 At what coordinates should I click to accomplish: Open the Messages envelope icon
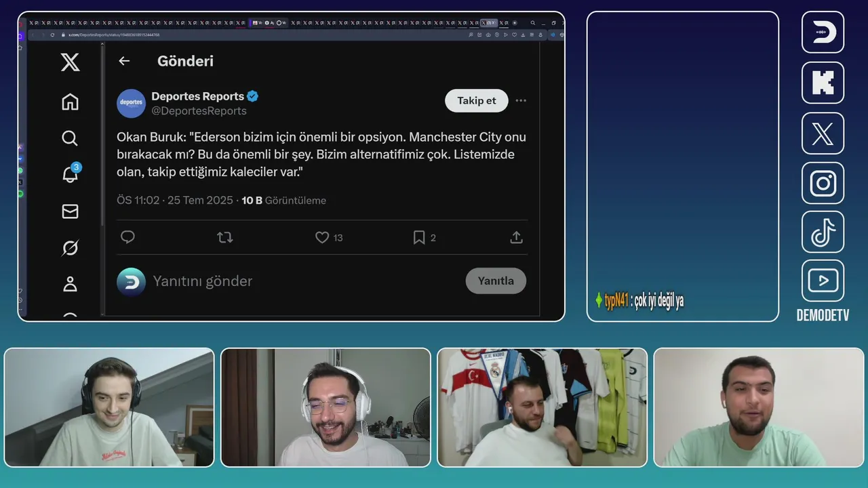[x=70, y=211]
